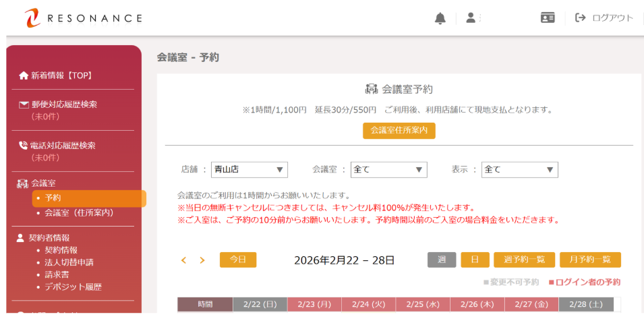The height and width of the screenshot is (327, 644).
Task: Open the 店舗 dropdown showing 青山店
Action: click(250, 170)
